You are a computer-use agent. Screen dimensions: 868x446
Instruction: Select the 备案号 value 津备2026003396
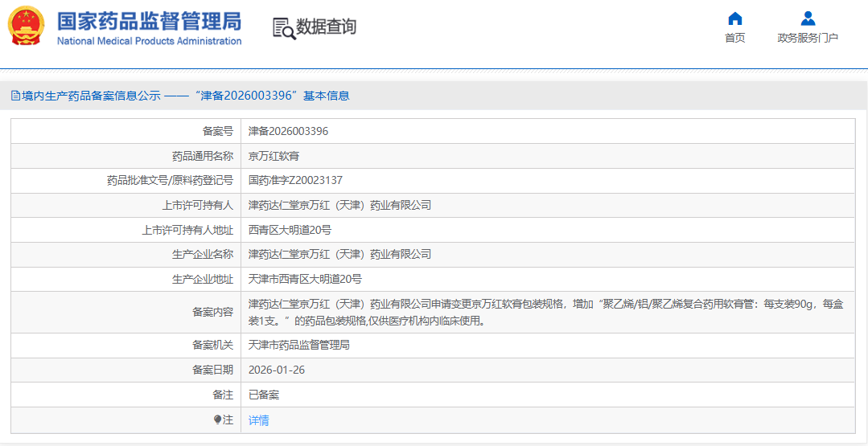(288, 131)
